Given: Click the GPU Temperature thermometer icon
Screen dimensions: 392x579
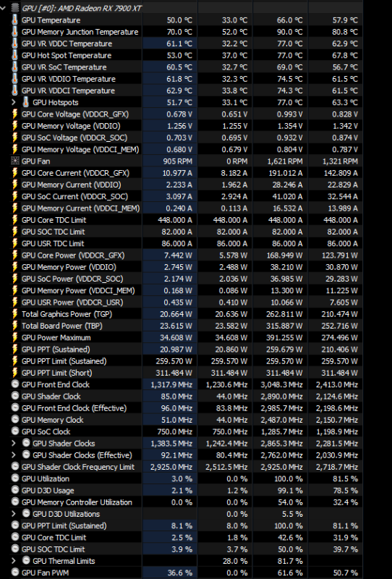Looking at the screenshot, I should pos(14,20).
